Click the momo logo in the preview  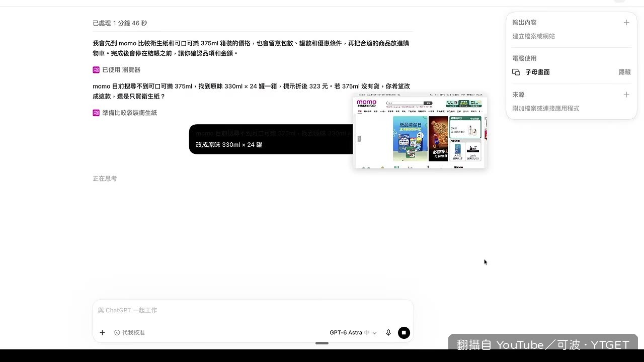(x=367, y=103)
